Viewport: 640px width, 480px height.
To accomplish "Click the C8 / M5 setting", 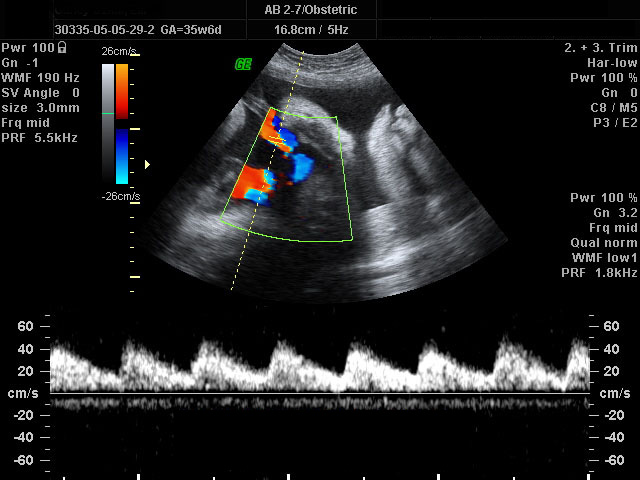I will coord(613,108).
